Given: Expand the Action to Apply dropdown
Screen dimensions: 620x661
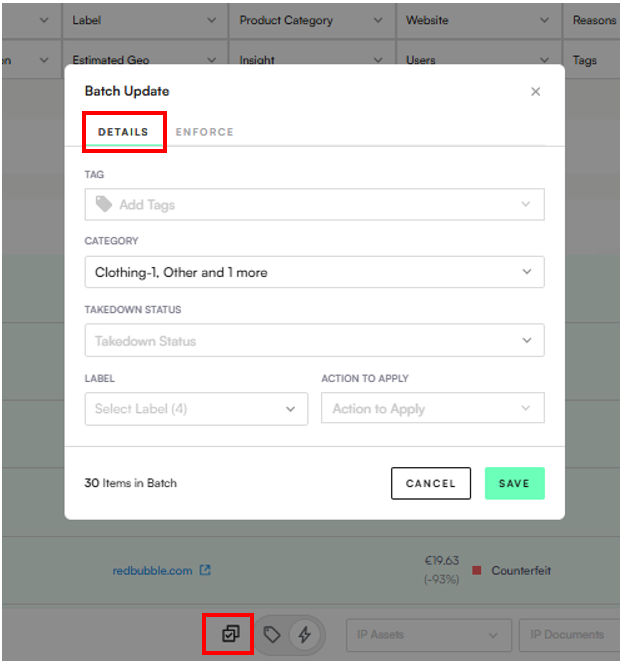Looking at the screenshot, I should point(432,408).
